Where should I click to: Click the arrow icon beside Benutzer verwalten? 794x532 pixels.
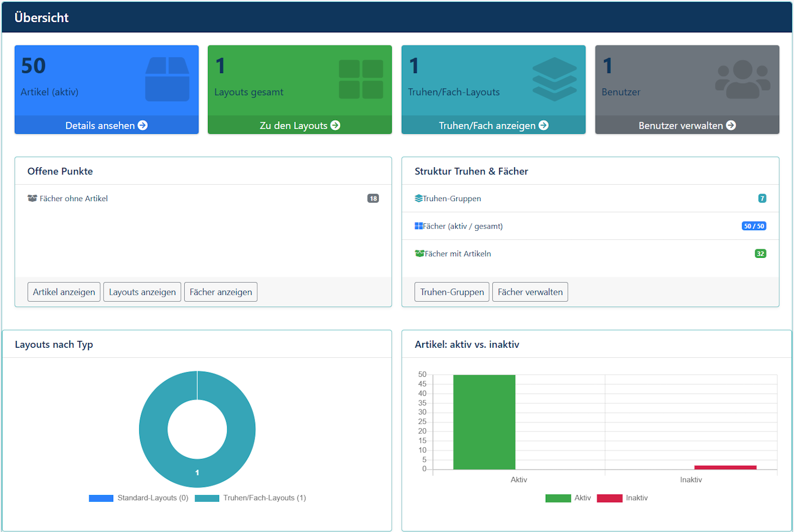(x=732, y=125)
